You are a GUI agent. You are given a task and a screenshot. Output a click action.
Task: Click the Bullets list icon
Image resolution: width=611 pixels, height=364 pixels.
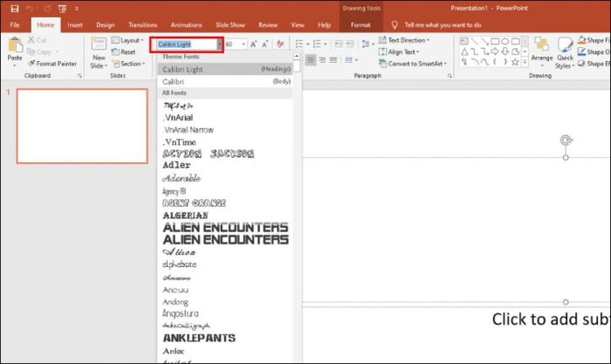[299, 44]
